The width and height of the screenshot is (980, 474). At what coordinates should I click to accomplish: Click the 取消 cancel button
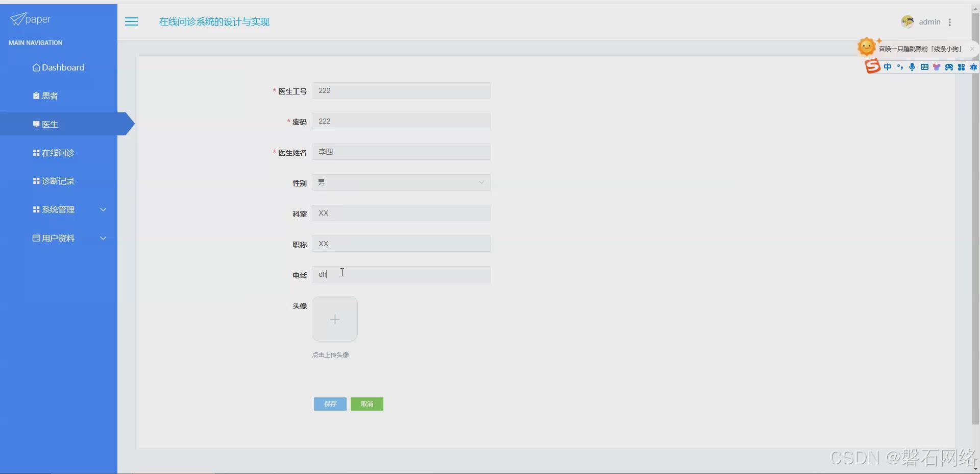pyautogui.click(x=366, y=404)
